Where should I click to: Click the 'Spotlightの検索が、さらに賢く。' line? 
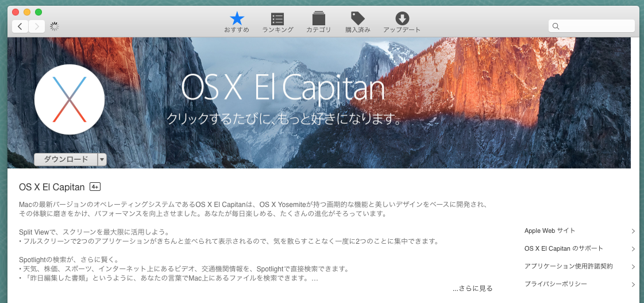[69, 259]
